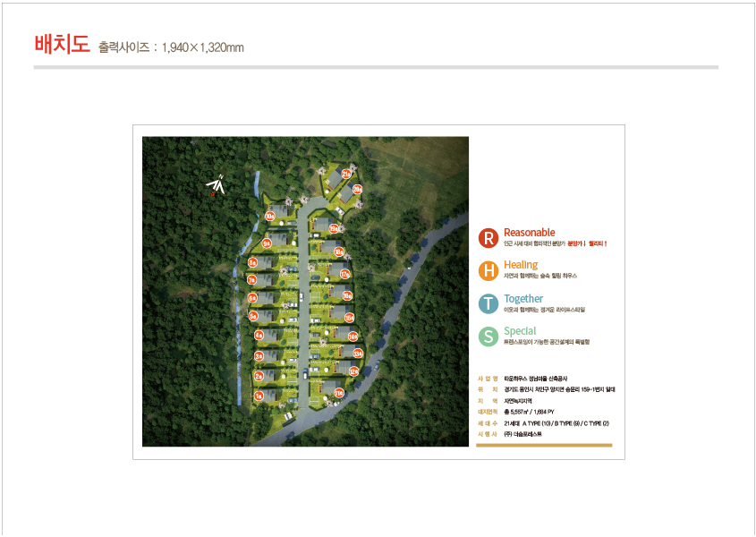Select lot marker 5 on the site plan
The width and height of the screenshot is (756, 537).
[253, 317]
